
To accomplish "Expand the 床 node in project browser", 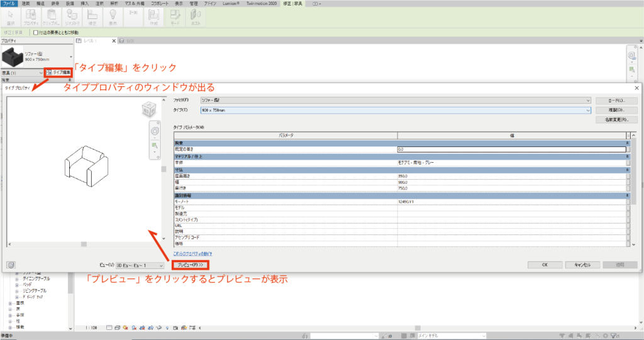I will point(10,309).
